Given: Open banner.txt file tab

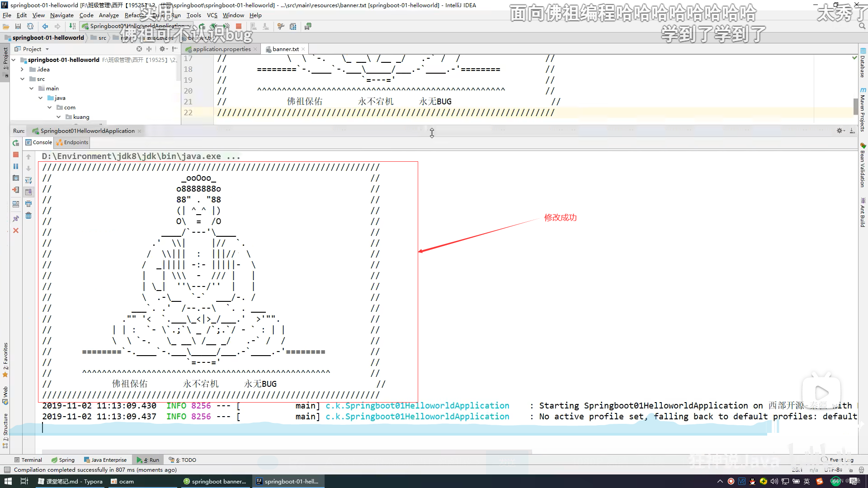Looking at the screenshot, I should coord(285,49).
